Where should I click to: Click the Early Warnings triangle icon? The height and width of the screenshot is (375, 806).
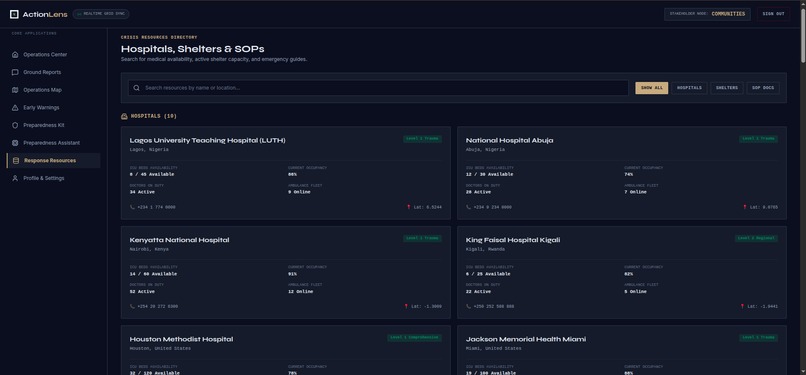point(15,108)
